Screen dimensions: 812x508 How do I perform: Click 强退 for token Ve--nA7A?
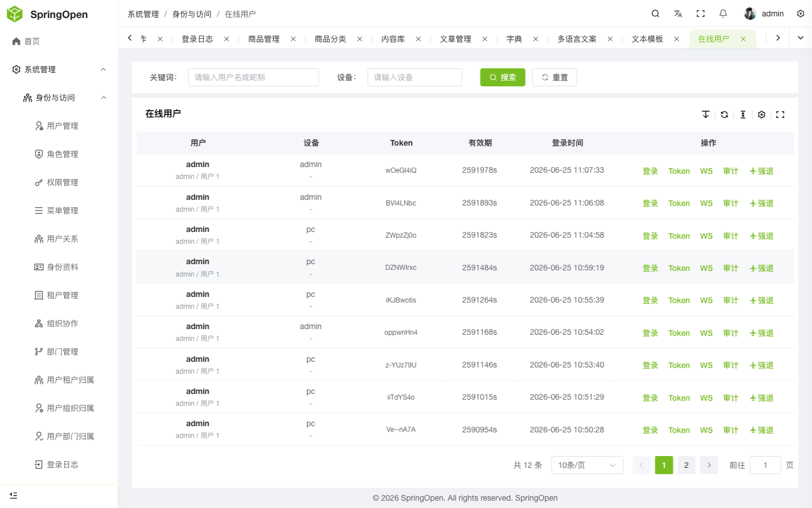tap(761, 430)
